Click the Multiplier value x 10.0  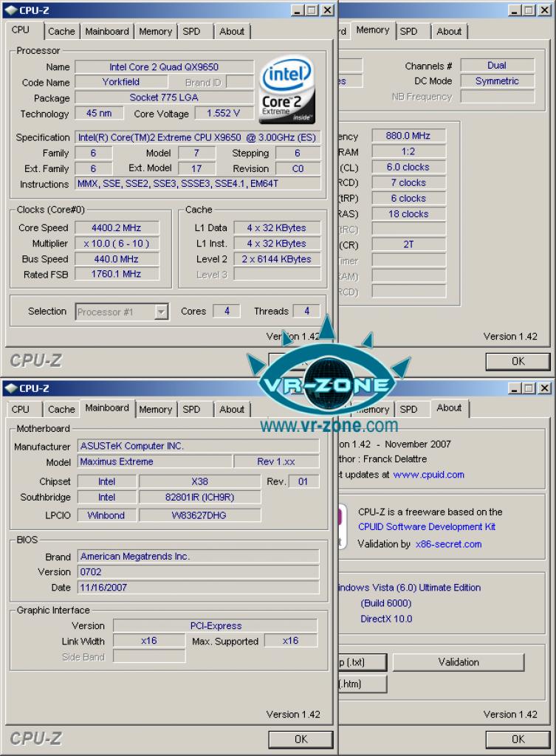click(116, 244)
